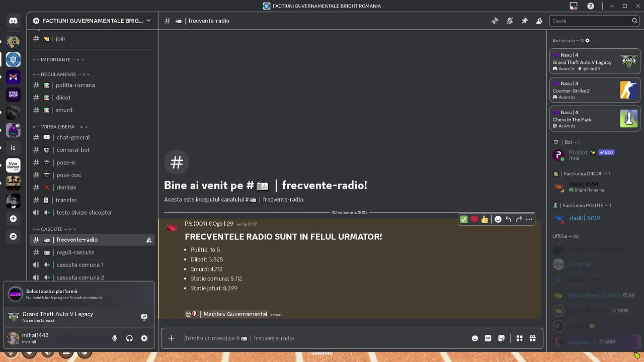The width and height of the screenshot is (644, 362).
Task: Open emoji picker in message bar
Action: (x=474, y=338)
